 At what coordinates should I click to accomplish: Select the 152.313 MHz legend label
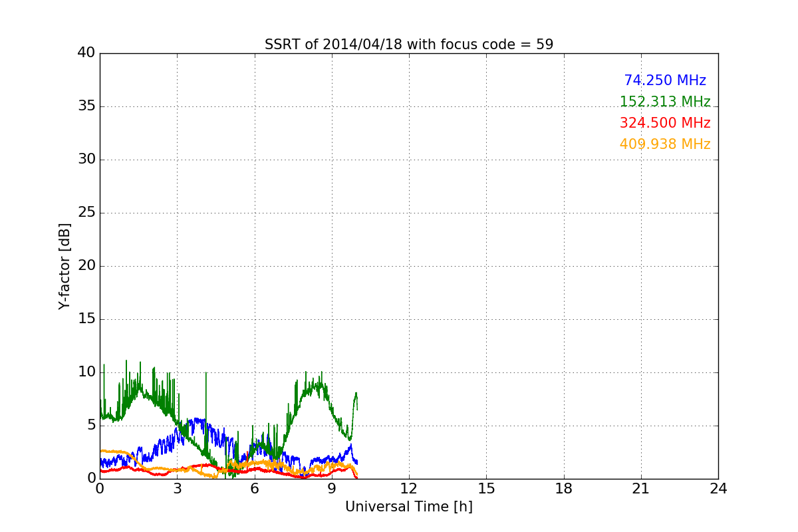point(665,102)
